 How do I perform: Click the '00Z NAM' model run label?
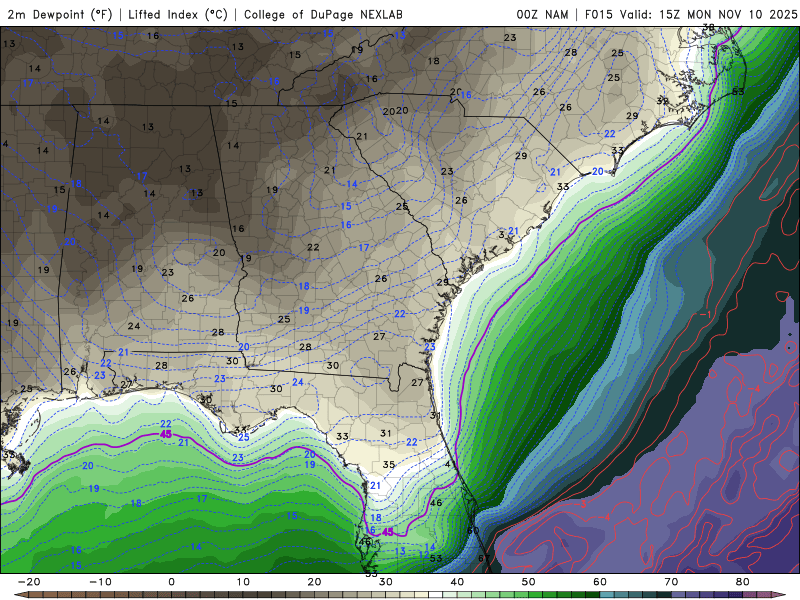542,14
